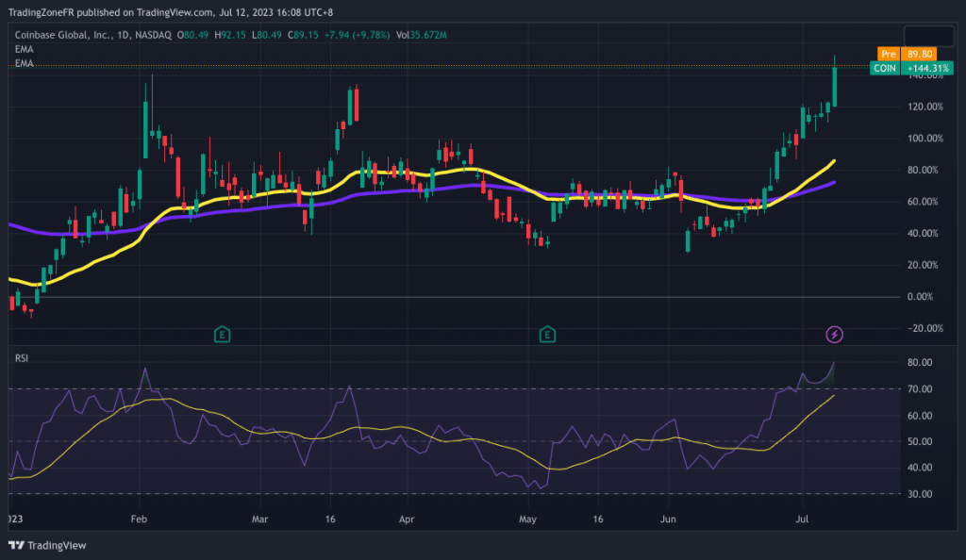Click the 50.00 RSI scale label
The image size is (966, 560).
click(x=919, y=442)
